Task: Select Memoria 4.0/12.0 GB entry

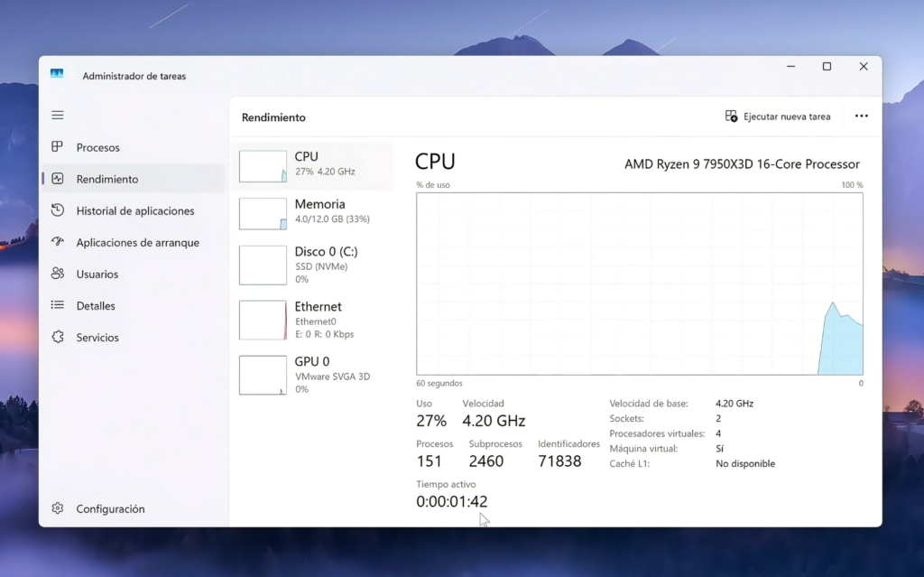Action: click(312, 213)
